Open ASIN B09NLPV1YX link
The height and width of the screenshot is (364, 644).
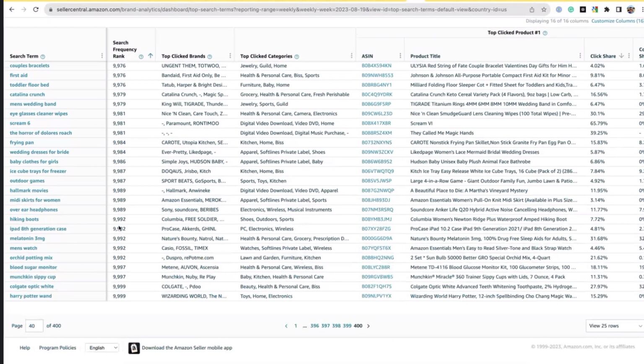click(x=377, y=296)
